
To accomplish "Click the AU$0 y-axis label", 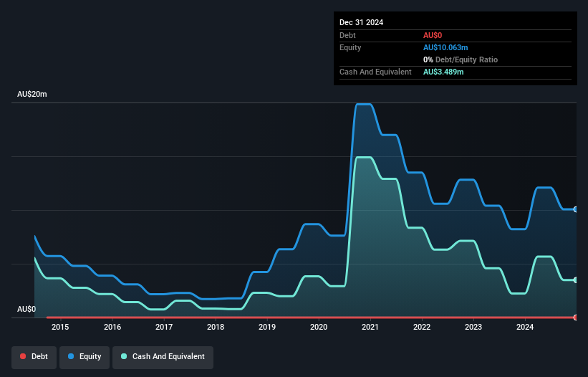I will tap(26, 309).
